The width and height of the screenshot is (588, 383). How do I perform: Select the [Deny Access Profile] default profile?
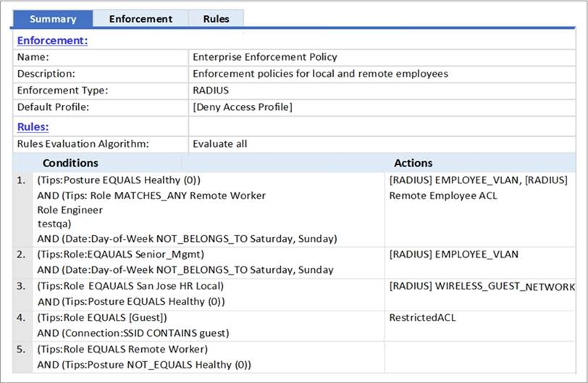tap(242, 107)
